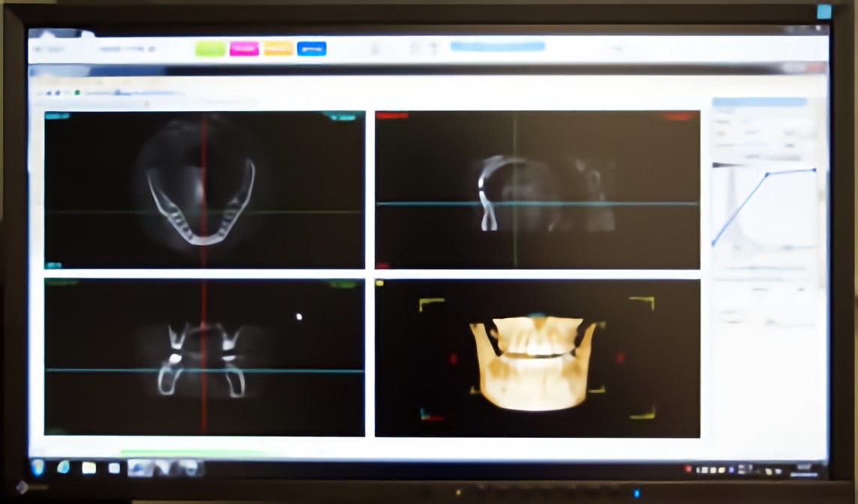Click the pink button in the top toolbar
This screenshot has height=504, width=858.
244,49
